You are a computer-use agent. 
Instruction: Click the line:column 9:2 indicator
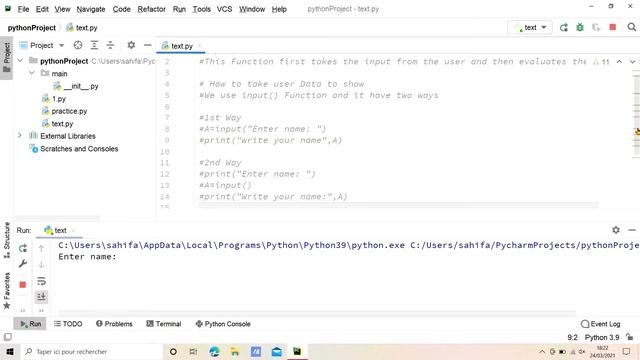coord(572,337)
